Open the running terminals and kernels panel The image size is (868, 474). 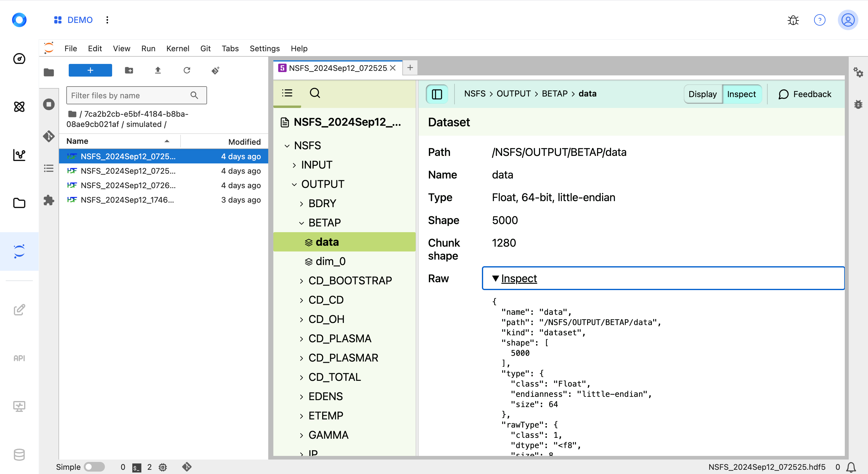(49, 104)
